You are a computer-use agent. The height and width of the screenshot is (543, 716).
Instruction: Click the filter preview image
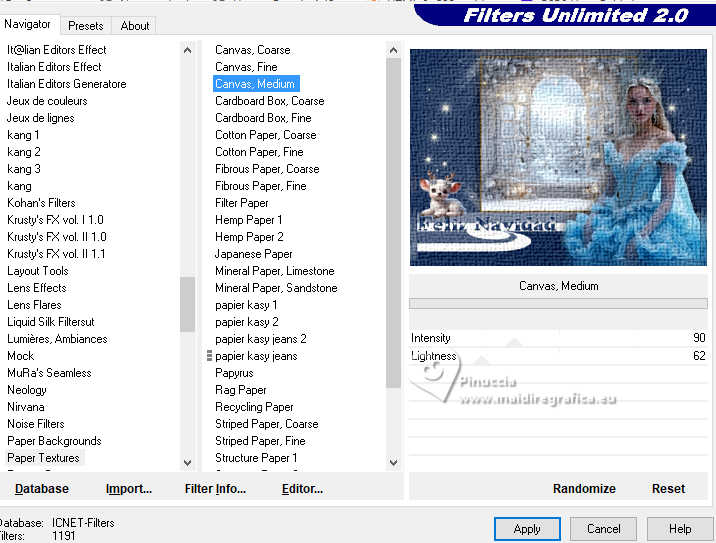[x=558, y=157]
